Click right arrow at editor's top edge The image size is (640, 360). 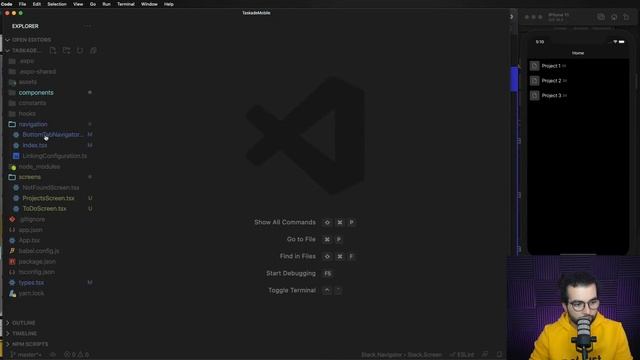[511, 17]
